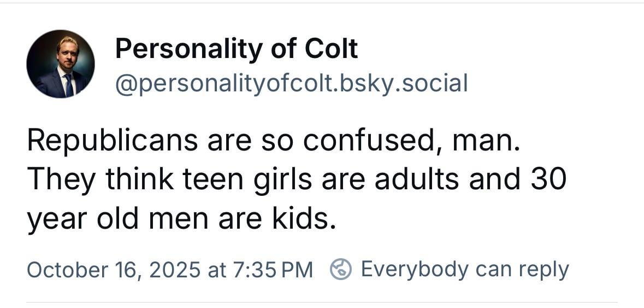This screenshot has height=308, width=644.
Task: Open the Personality of Colt profile avatar
Action: 61,63
